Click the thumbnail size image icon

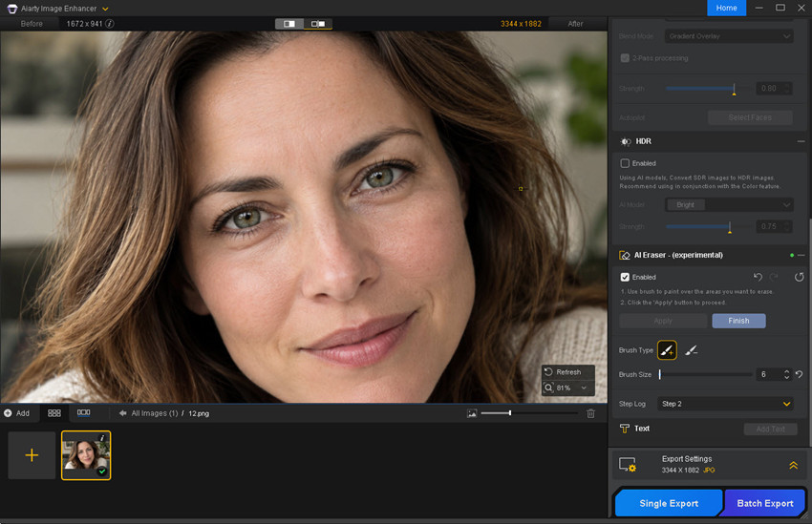(472, 413)
